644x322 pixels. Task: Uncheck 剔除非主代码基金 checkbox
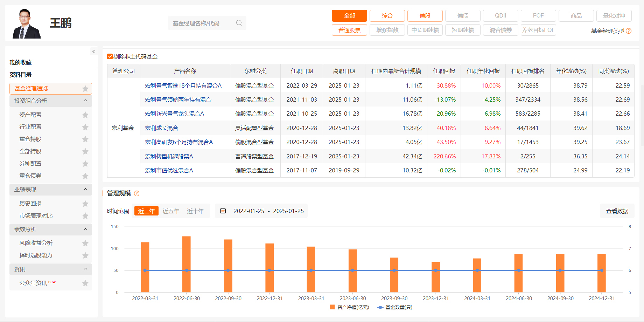110,56
